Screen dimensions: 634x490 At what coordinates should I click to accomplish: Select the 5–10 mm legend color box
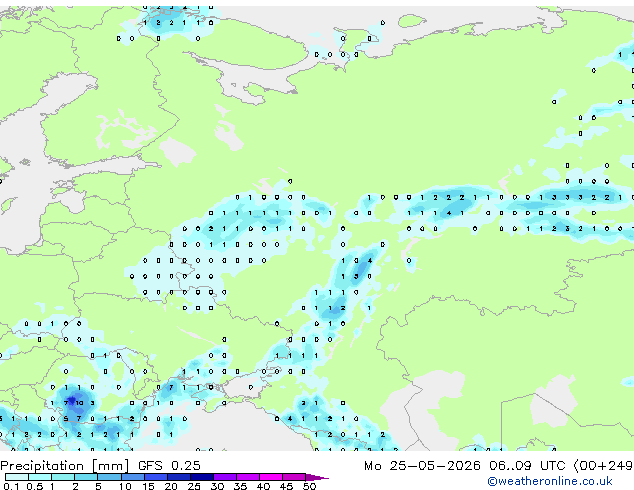point(109,477)
